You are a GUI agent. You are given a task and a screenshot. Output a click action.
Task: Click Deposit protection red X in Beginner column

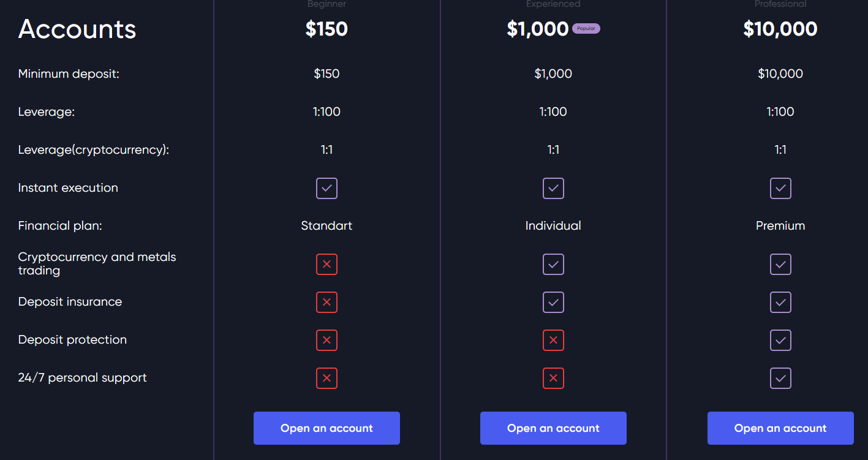pyautogui.click(x=326, y=341)
